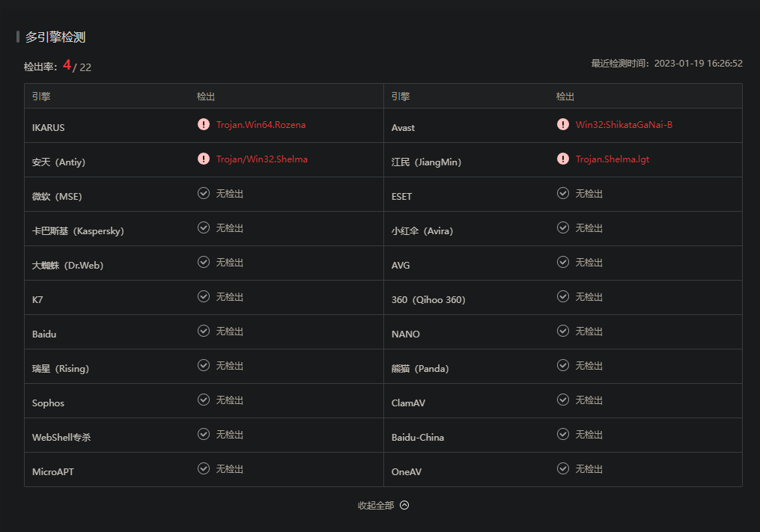
Task: Click the right 检出 column header
Action: click(565, 97)
